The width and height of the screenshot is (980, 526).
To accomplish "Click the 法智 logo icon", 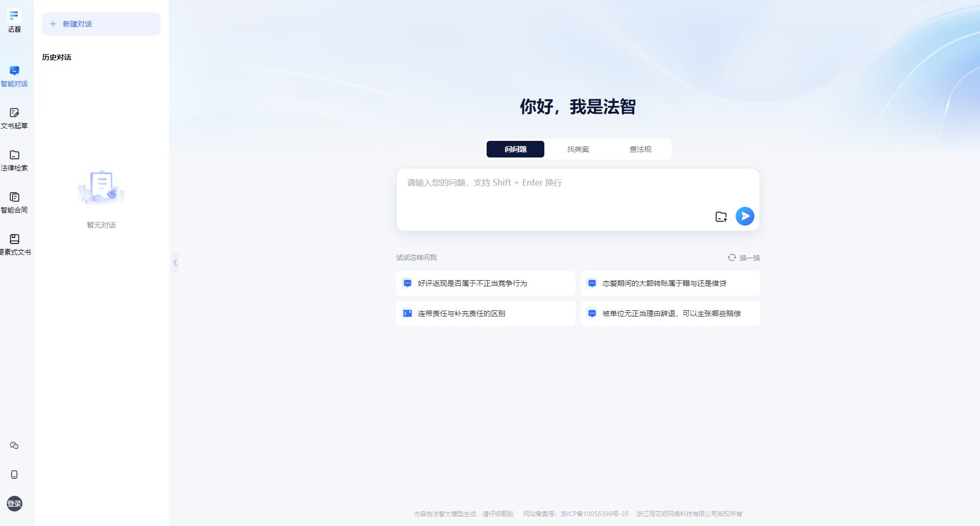I will coord(14,16).
